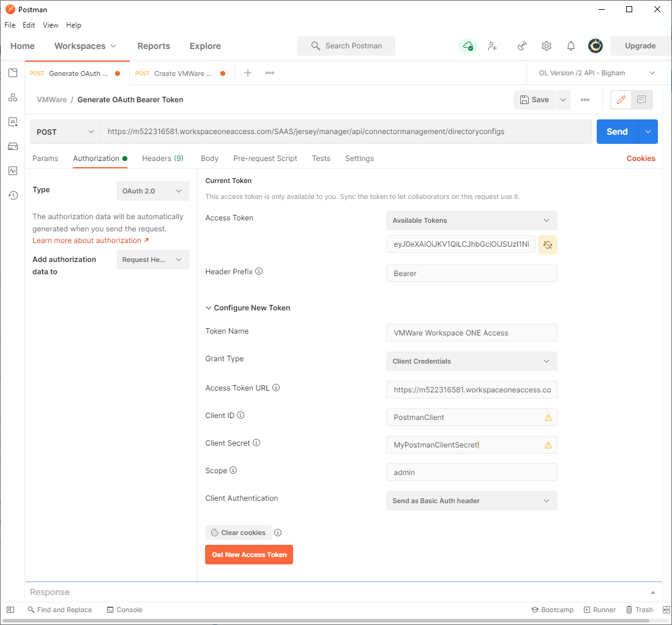Switch to the Headers tab
The height and width of the screenshot is (625, 672).
pos(162,159)
